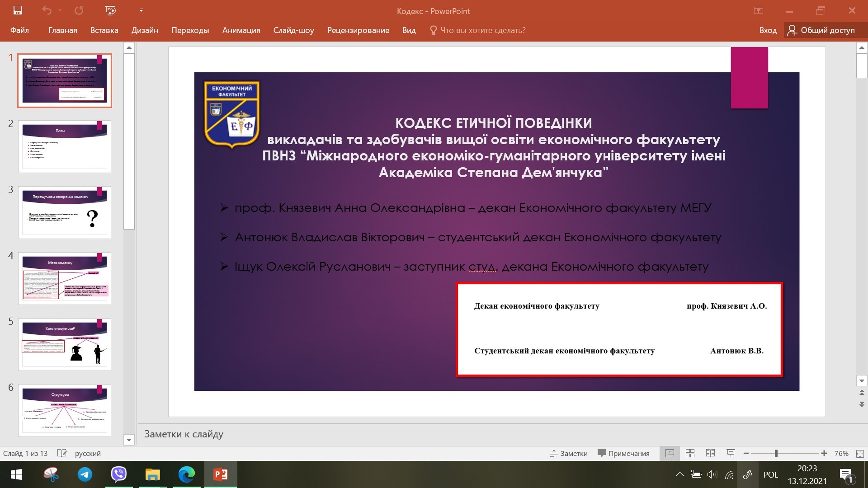Click the русский language indicator
The height and width of the screenshot is (488, 868).
click(88, 453)
